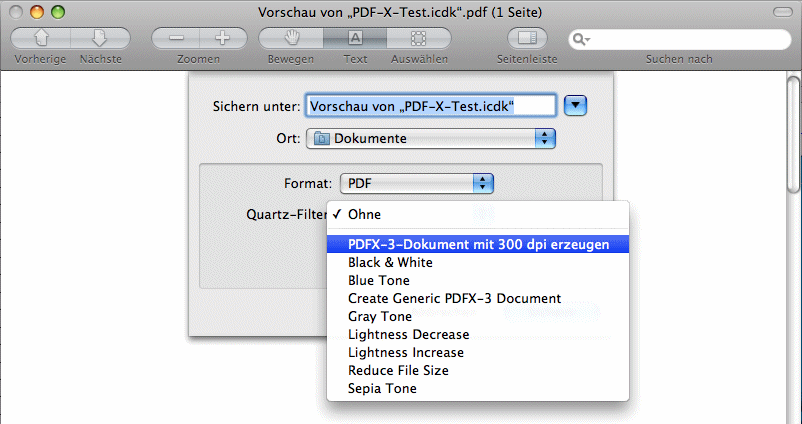The height and width of the screenshot is (424, 802).
Task: Open the Format PDF dropdown
Action: pyautogui.click(x=417, y=183)
